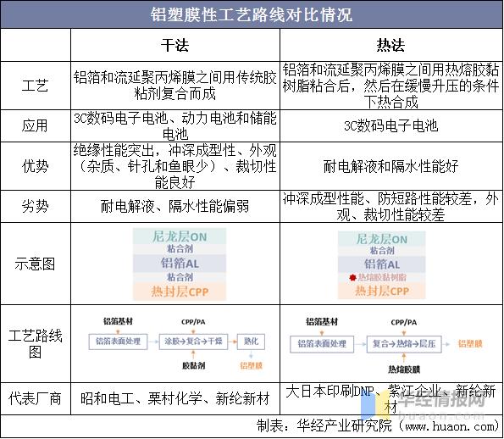The height and width of the screenshot is (439, 504).
Task: Click the 劣势 row label
Action: (x=35, y=206)
